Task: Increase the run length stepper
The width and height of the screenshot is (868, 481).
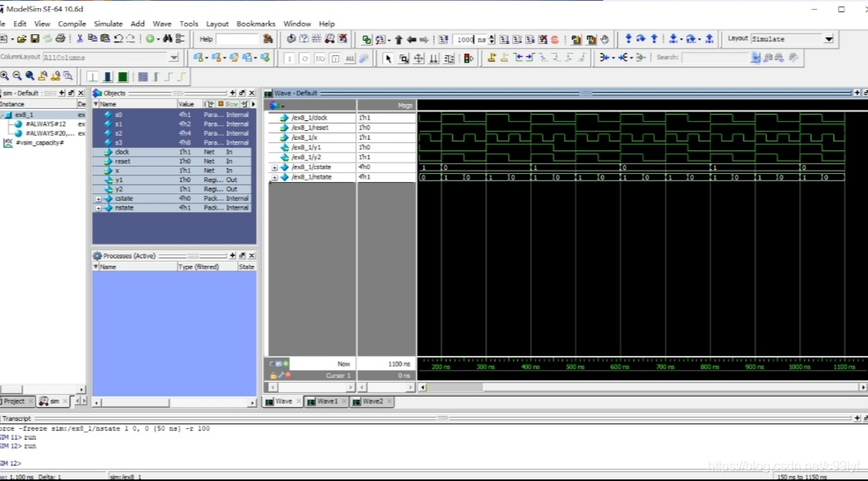Action: (x=492, y=37)
